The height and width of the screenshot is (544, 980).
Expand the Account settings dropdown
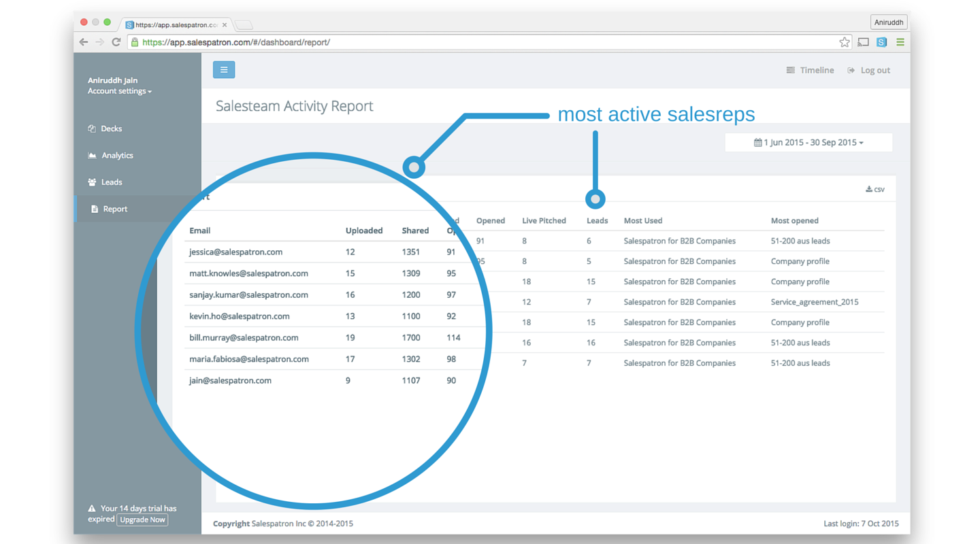pos(119,91)
